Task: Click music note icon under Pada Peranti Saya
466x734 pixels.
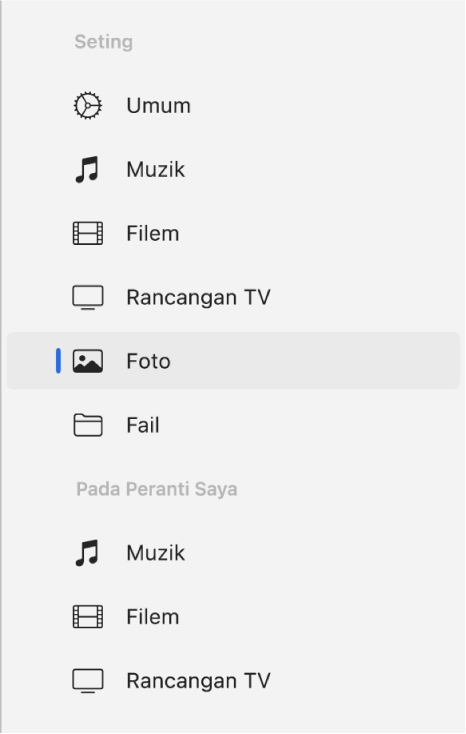Action: (87, 553)
